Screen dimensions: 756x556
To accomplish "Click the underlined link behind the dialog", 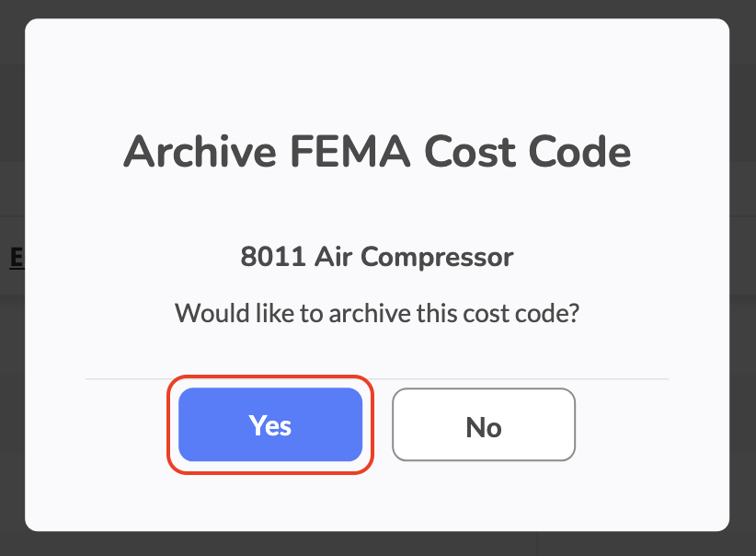I will (x=16, y=258).
